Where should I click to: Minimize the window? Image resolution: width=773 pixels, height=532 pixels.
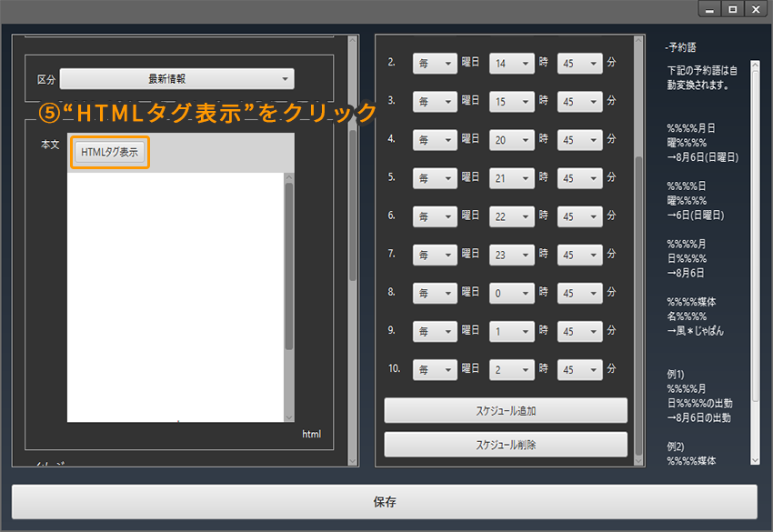point(710,9)
